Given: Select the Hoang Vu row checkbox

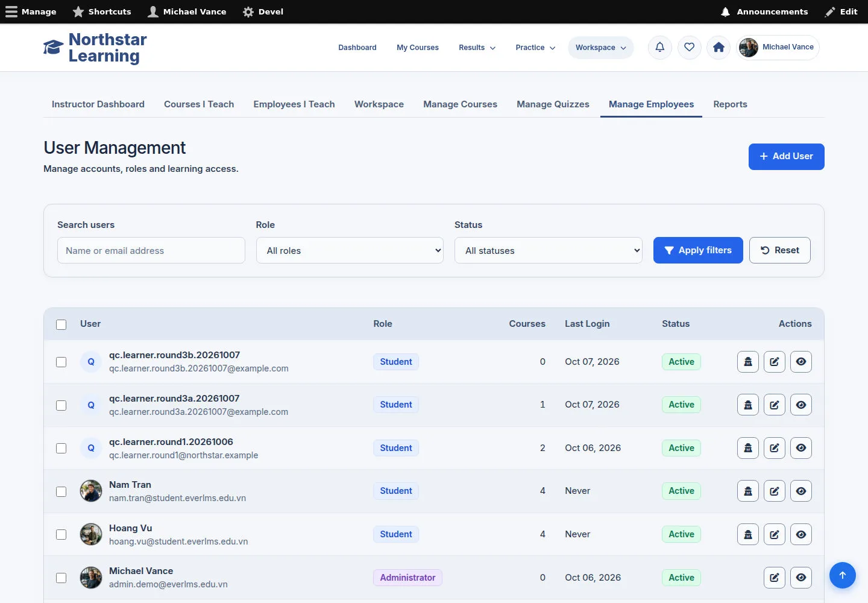Looking at the screenshot, I should [61, 534].
